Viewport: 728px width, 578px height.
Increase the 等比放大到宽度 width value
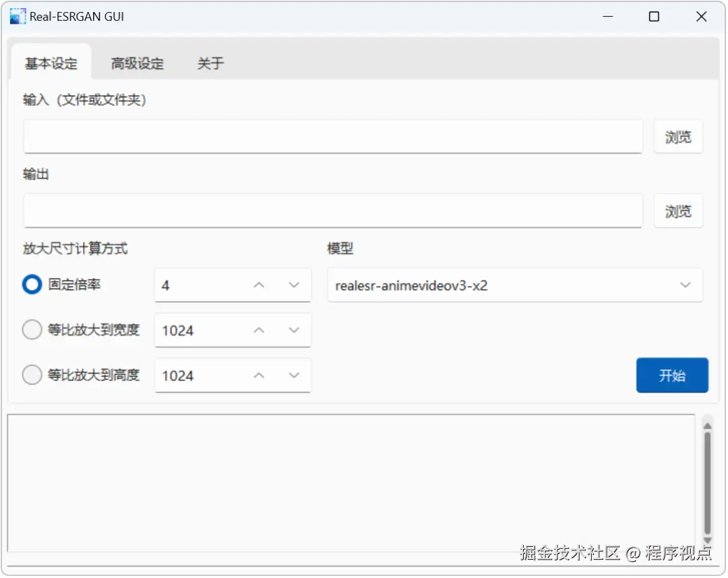point(258,330)
